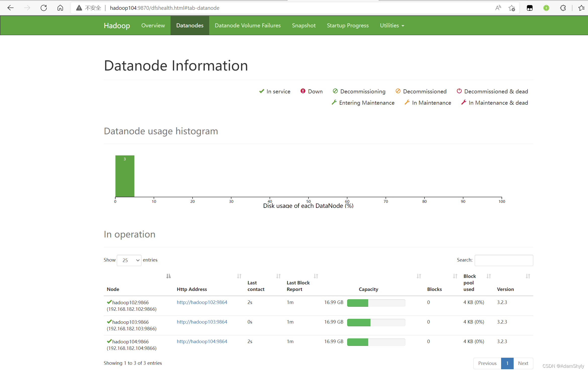Open the http://hadoop104:9864 link
588x371 pixels.
tap(202, 341)
